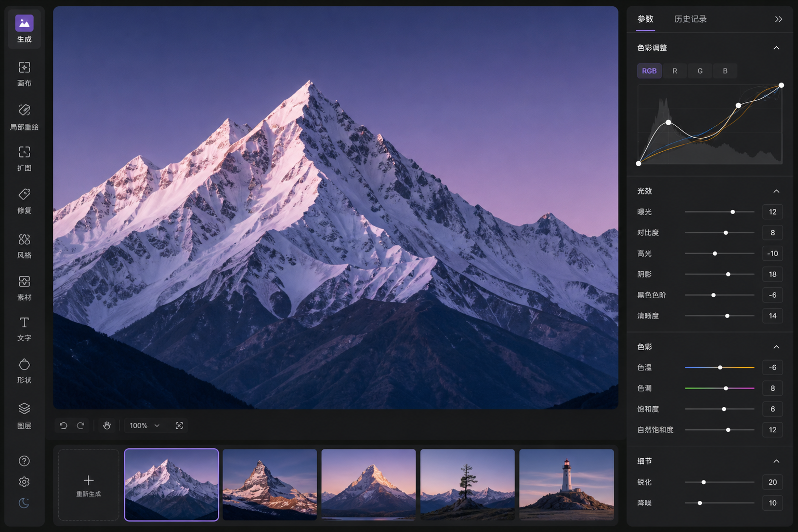Click the 对比度 value field showing 8
798x532 pixels.
773,233
